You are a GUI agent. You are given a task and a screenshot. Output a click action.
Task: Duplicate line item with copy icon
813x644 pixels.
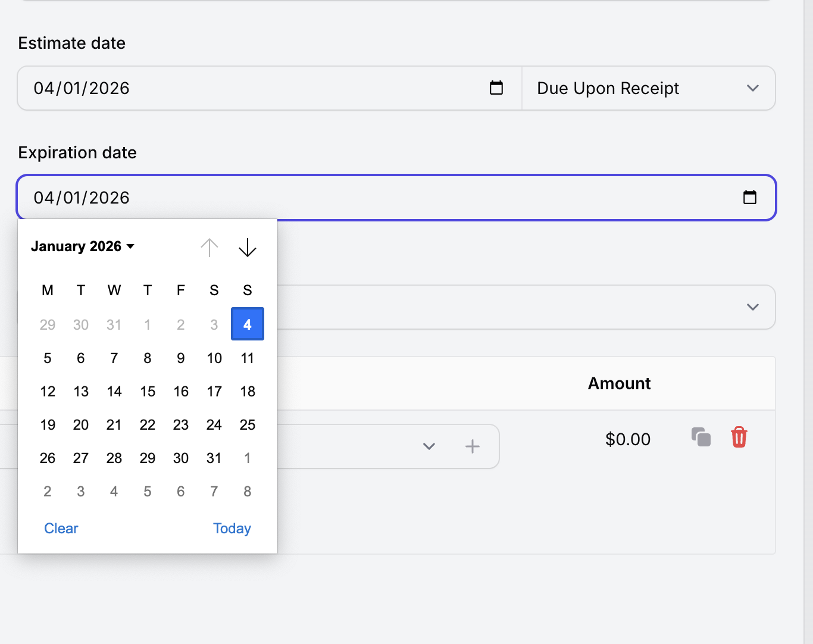pos(701,437)
